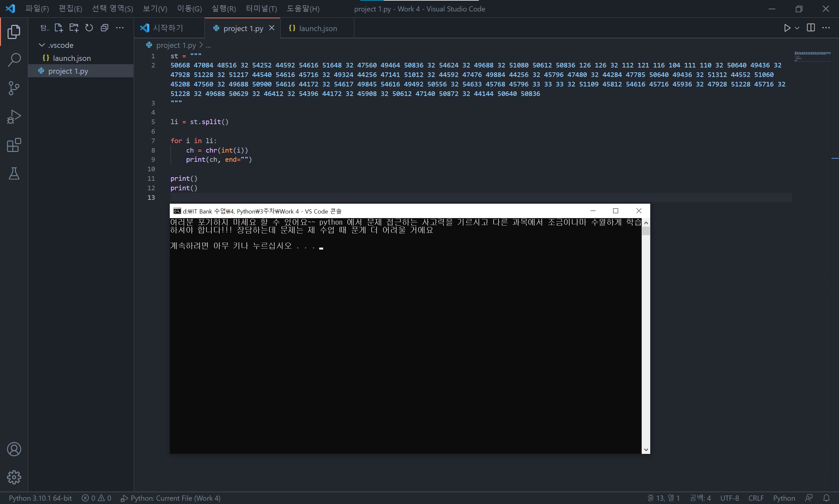This screenshot has height=504, width=839.
Task: Collapse all folders in explorer
Action: coord(104,28)
